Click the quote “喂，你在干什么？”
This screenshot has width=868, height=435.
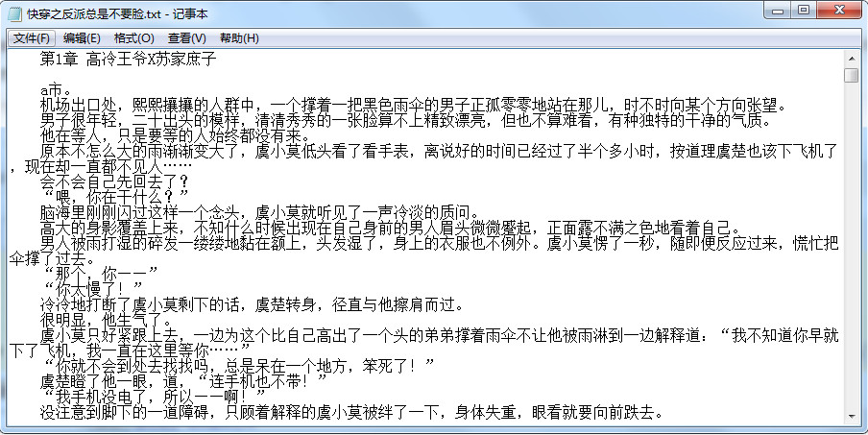point(114,197)
